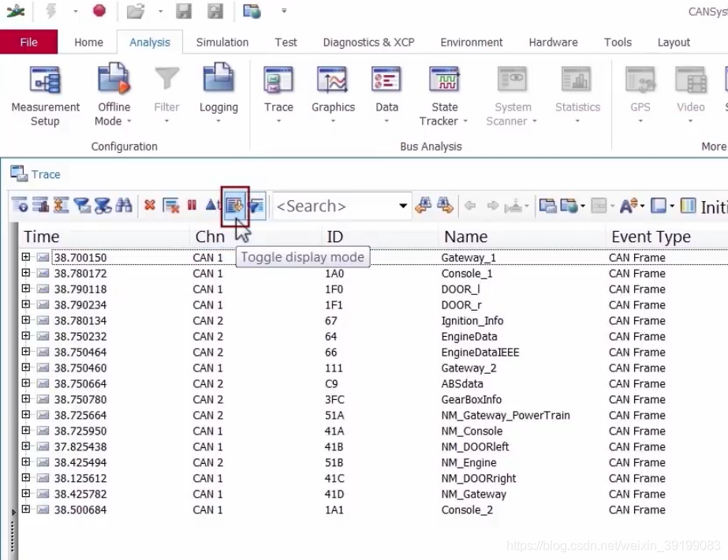728x560 pixels.
Task: Sort by the Time column header
Action: click(x=104, y=237)
